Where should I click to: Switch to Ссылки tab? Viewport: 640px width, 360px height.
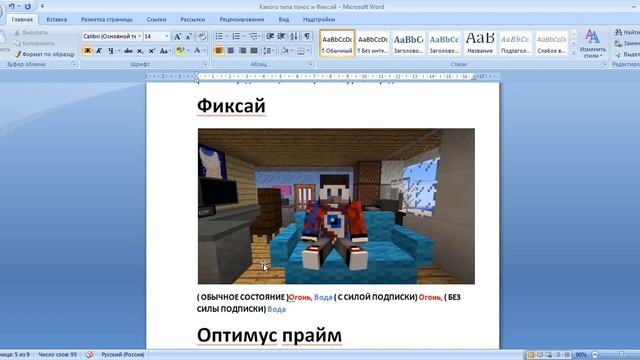point(156,19)
